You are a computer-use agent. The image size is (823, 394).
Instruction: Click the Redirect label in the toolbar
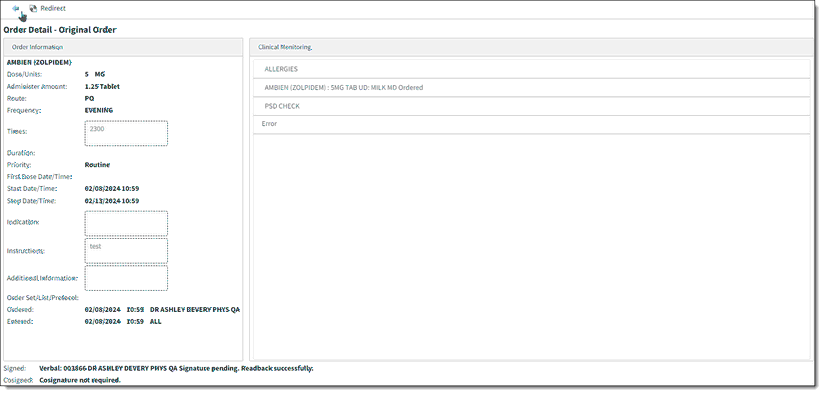pyautogui.click(x=53, y=8)
